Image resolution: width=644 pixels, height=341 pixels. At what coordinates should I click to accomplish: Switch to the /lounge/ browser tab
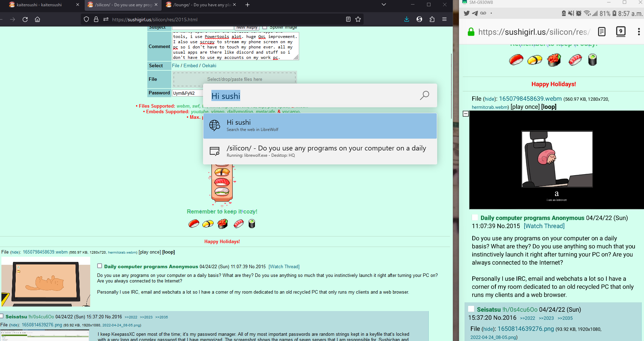click(199, 5)
